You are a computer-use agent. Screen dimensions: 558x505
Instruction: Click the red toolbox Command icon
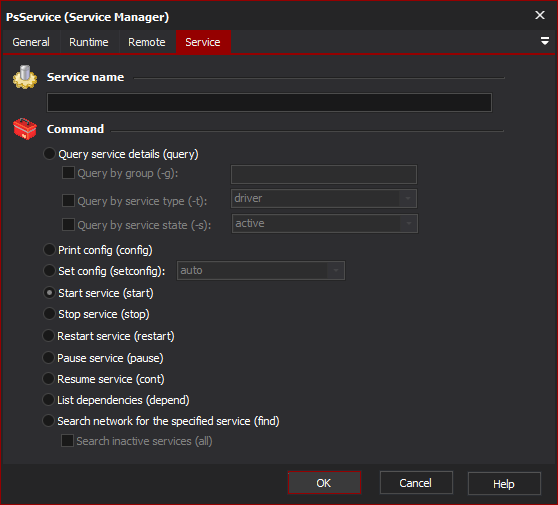tap(25, 129)
